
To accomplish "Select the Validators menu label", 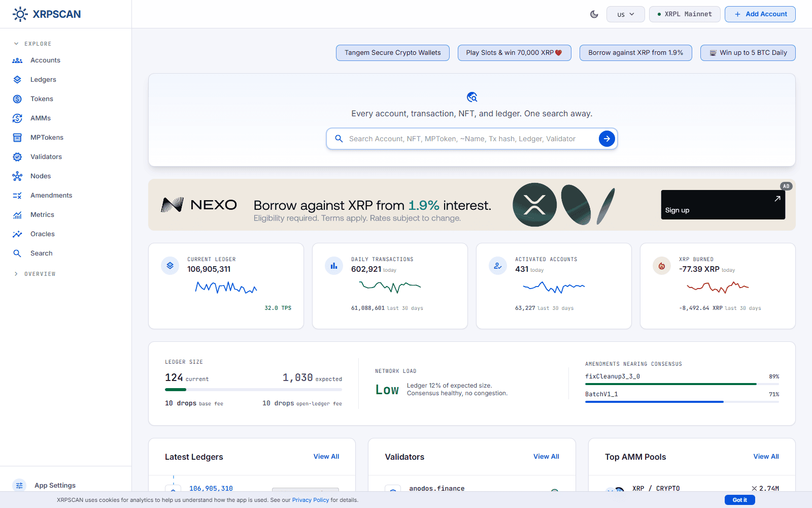I will point(46,157).
